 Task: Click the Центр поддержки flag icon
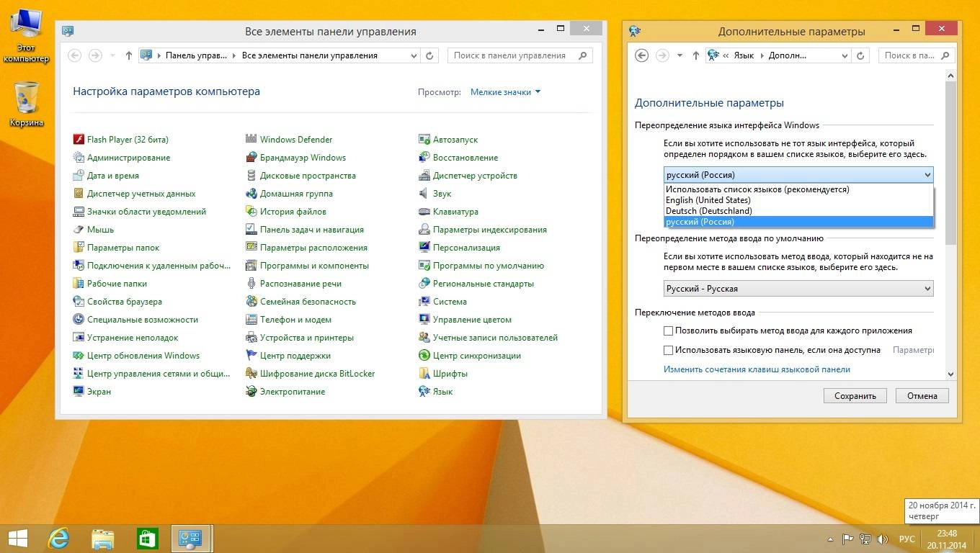tap(251, 356)
